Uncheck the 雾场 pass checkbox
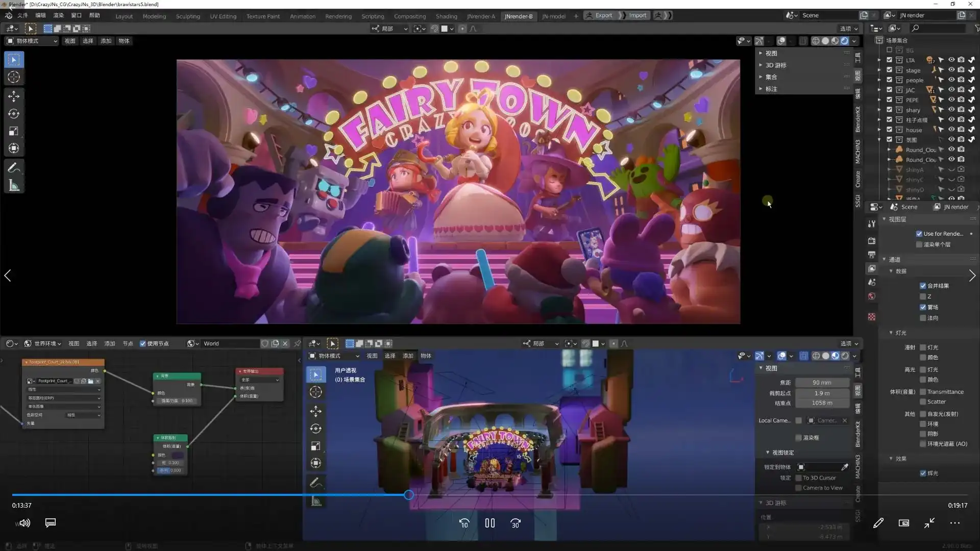 tap(923, 307)
